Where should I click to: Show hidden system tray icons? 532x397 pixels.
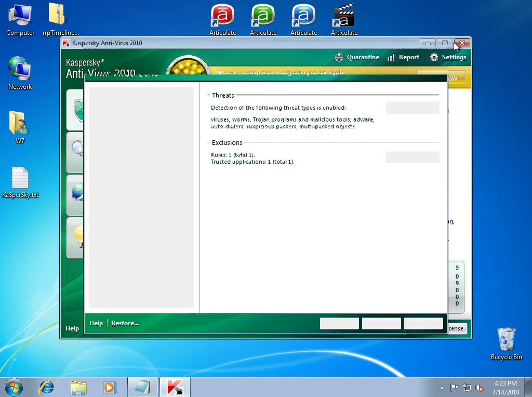[x=442, y=388]
